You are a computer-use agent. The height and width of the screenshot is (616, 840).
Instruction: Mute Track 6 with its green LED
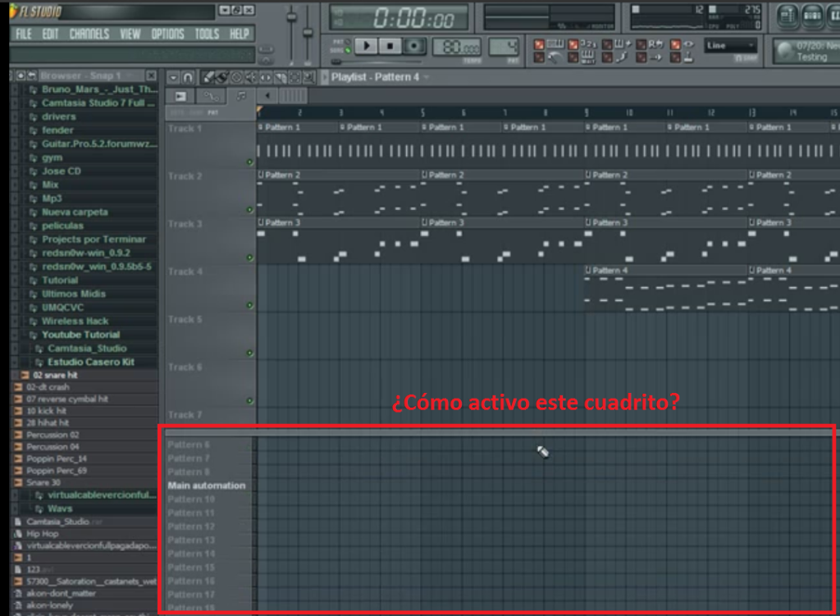pos(249,400)
